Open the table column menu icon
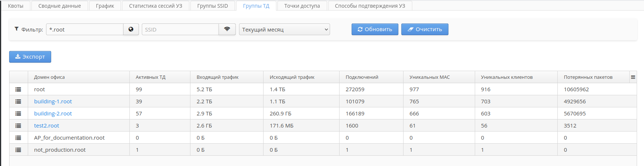The width and height of the screenshot is (644, 166). [633, 77]
